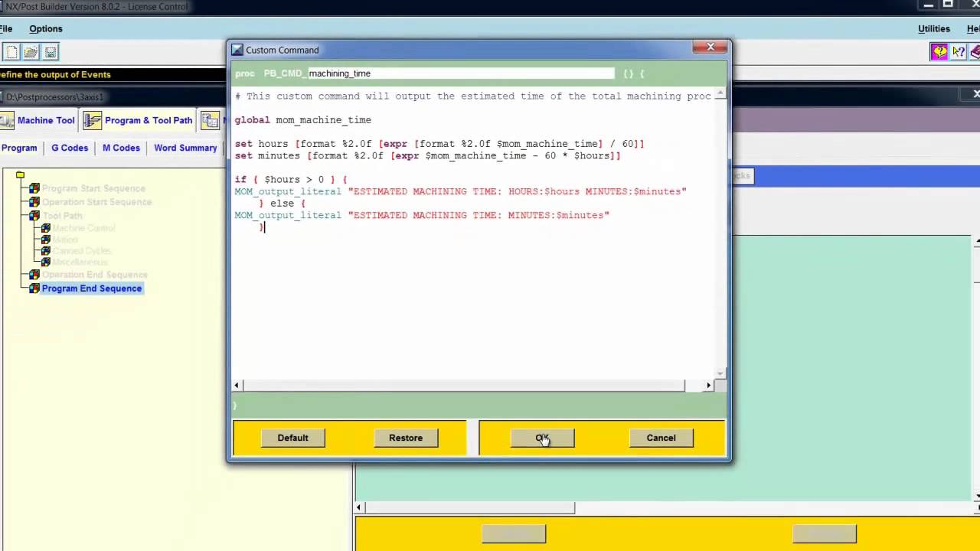Open the File menu

pos(6,28)
